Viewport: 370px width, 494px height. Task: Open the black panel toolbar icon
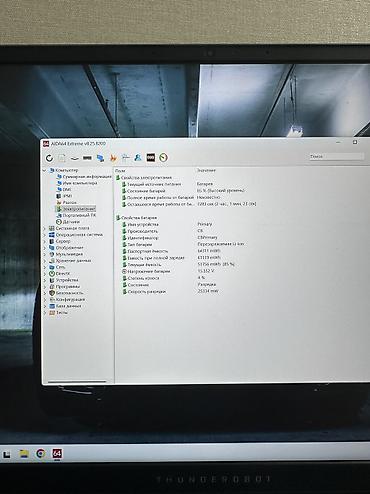click(x=151, y=157)
